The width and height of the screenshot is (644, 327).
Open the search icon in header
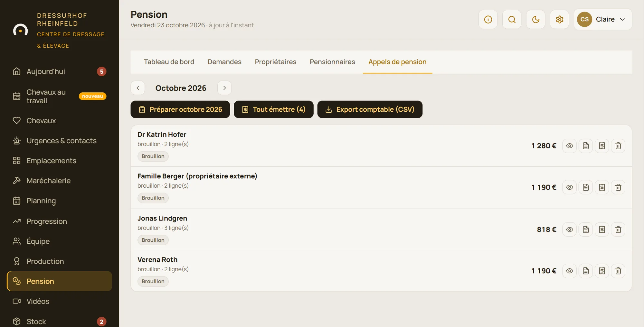[x=512, y=19]
